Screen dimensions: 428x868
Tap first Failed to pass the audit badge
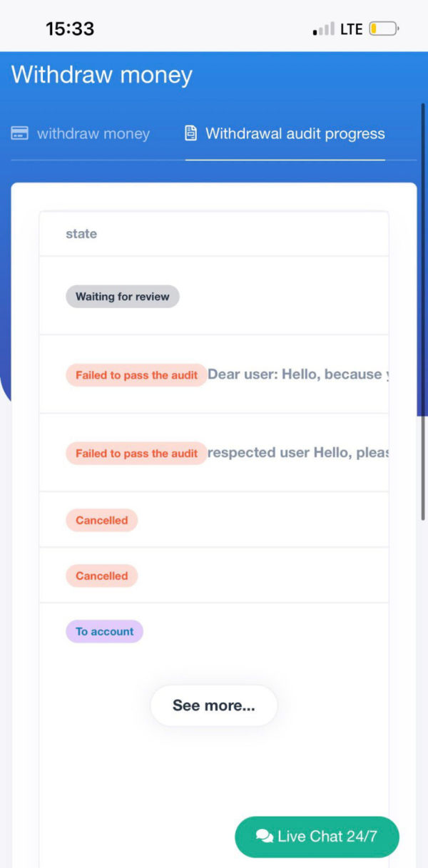[136, 375]
